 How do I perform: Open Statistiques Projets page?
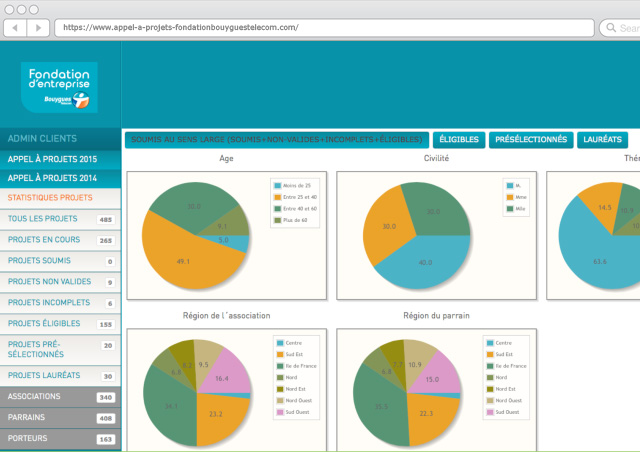point(60,198)
